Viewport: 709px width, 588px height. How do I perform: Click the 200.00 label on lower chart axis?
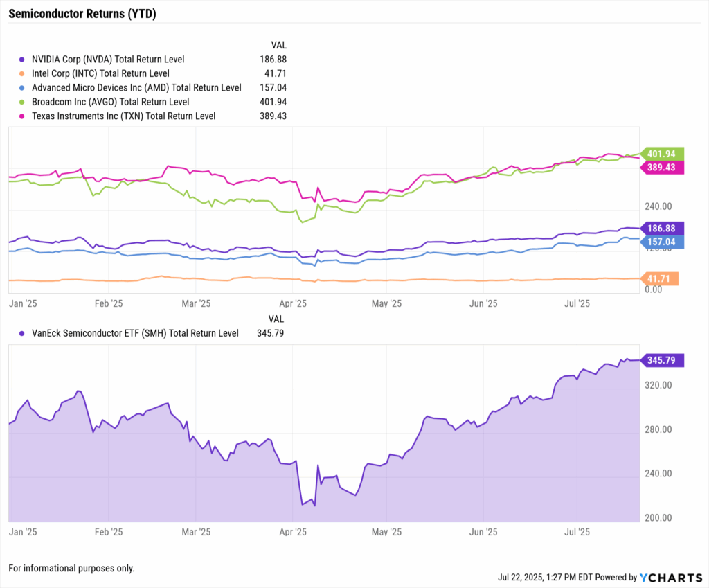pos(658,518)
